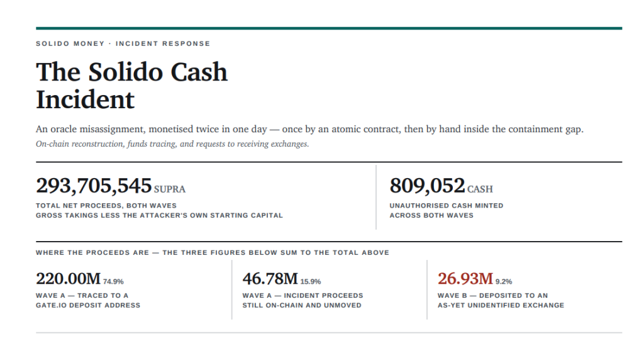644x343 pixels.
Task: Click the gross takings less starting capital note
Action: [159, 215]
